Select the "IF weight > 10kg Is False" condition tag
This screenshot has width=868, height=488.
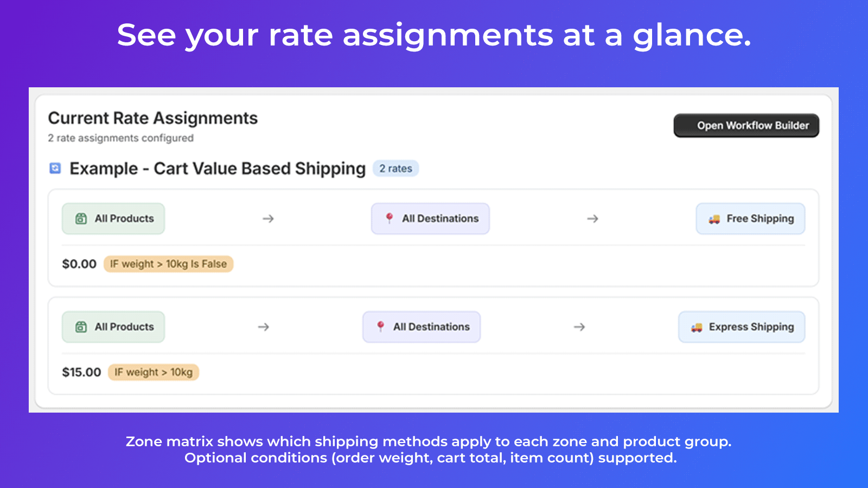pyautogui.click(x=168, y=264)
